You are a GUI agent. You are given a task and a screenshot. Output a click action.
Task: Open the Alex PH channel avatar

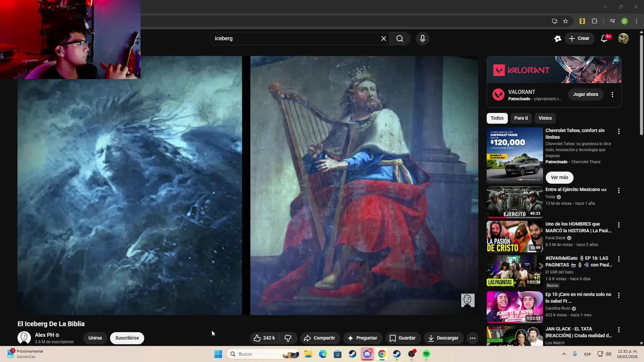coord(24,338)
